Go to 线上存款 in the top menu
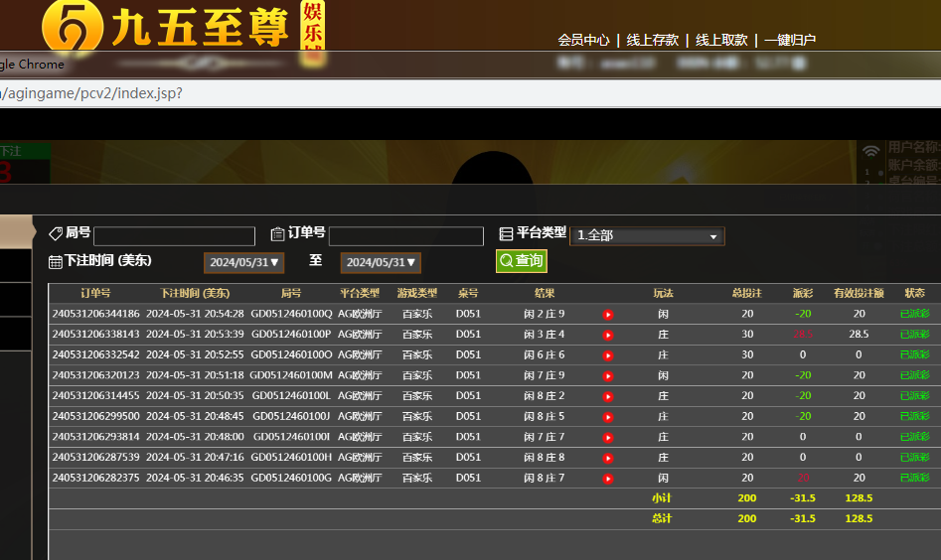This screenshot has width=941, height=560. pos(652,41)
